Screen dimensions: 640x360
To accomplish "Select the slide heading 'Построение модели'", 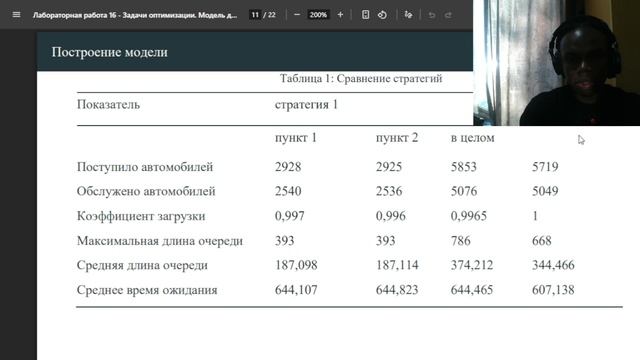I will (x=109, y=52).
